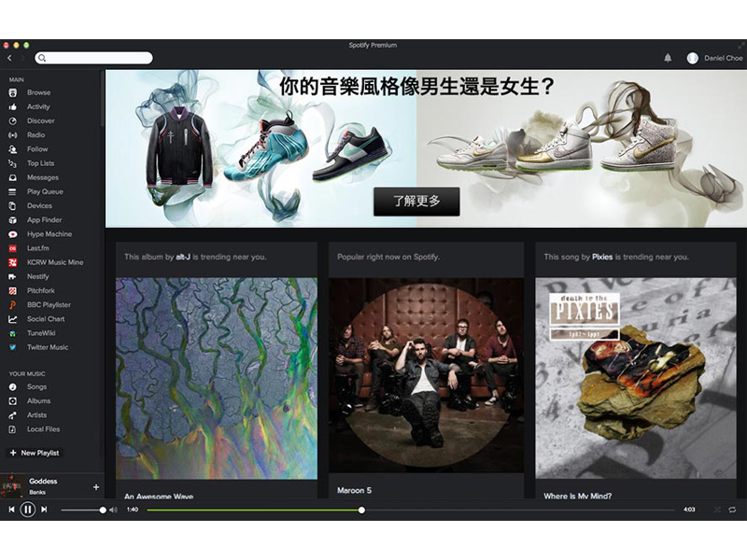
Task: Open Last.fm app icon
Action: tap(13, 248)
